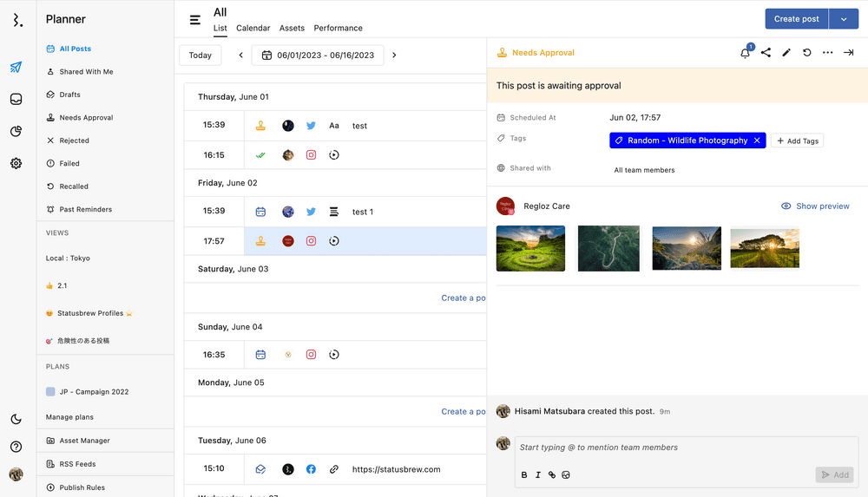
Task: Open the Performance tab
Action: point(338,29)
